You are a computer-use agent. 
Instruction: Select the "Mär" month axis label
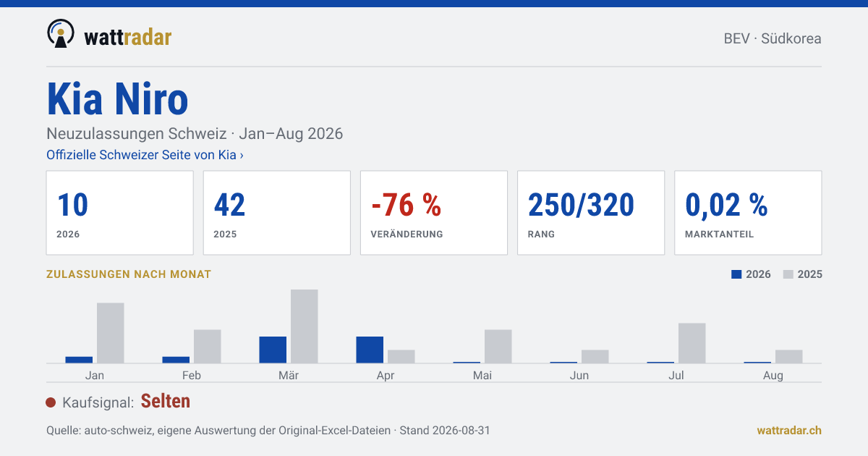(289, 376)
